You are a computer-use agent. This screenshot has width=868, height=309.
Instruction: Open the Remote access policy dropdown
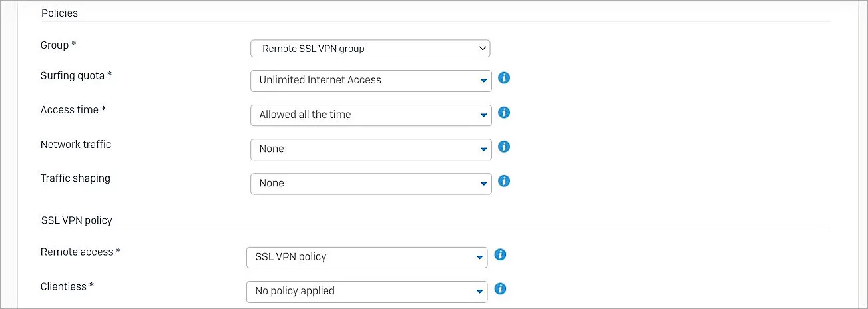[x=367, y=257]
